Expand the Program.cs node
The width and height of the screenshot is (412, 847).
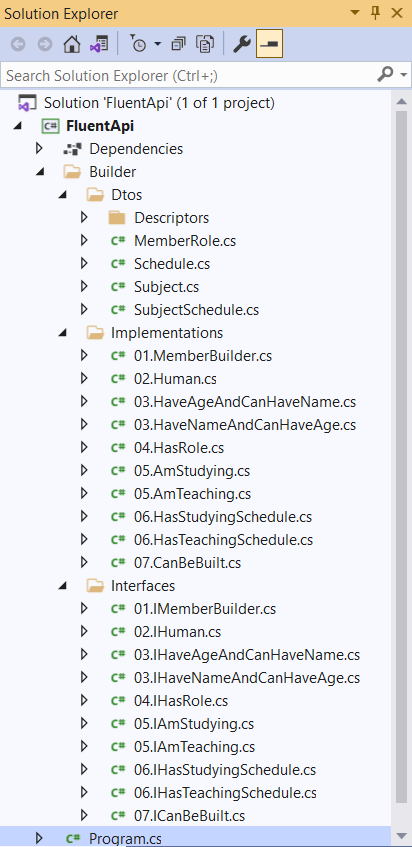pos(39,838)
